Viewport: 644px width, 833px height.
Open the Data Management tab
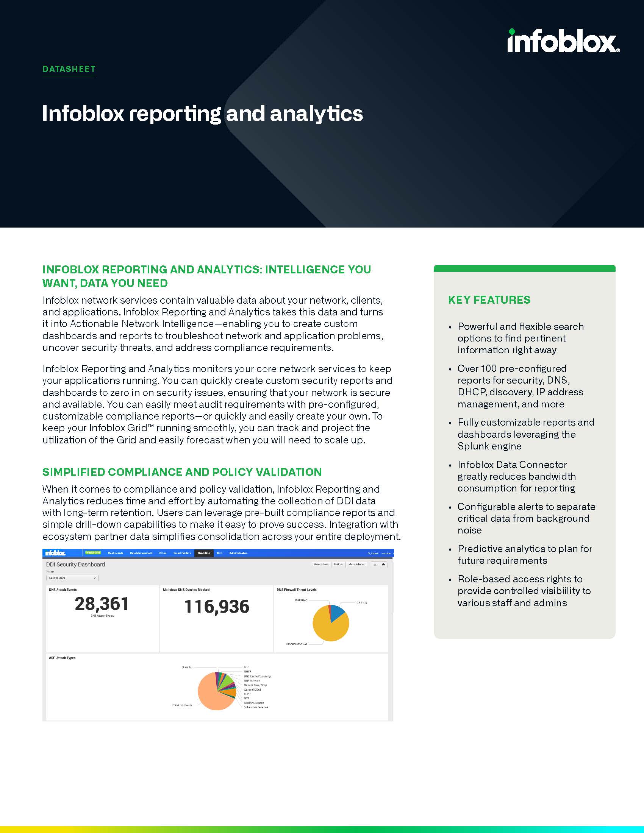[141, 553]
